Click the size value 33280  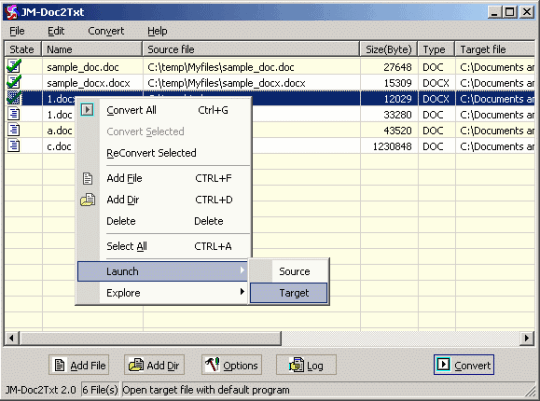pyautogui.click(x=397, y=115)
